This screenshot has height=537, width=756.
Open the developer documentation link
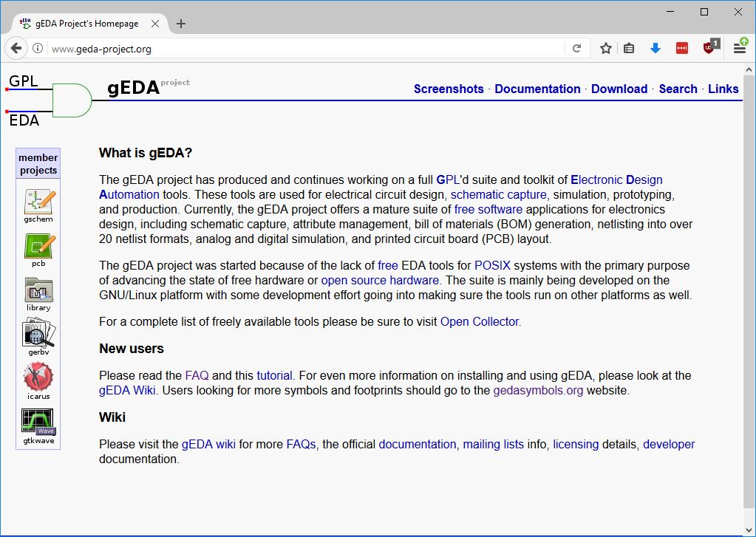[x=669, y=445]
